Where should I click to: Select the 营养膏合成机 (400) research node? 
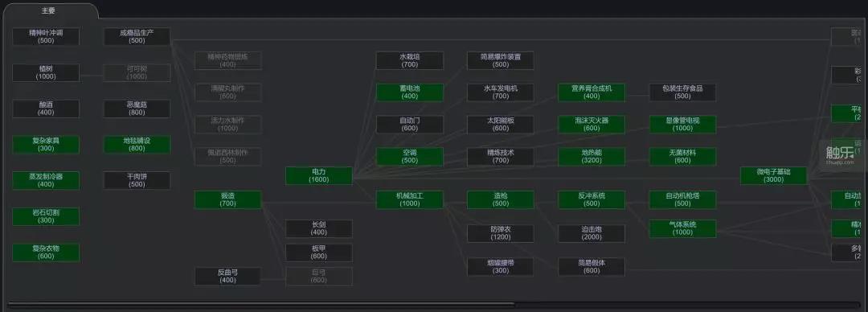click(592, 92)
